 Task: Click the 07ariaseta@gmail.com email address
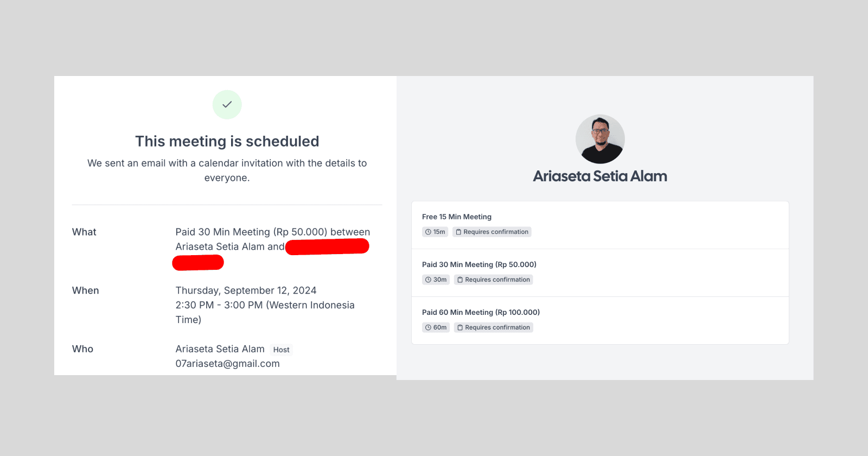tap(227, 364)
